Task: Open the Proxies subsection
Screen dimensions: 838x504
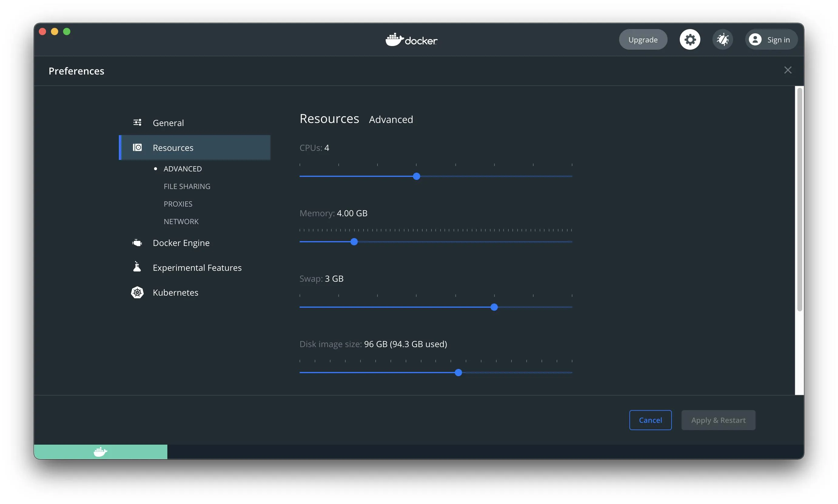Action: [x=178, y=204]
